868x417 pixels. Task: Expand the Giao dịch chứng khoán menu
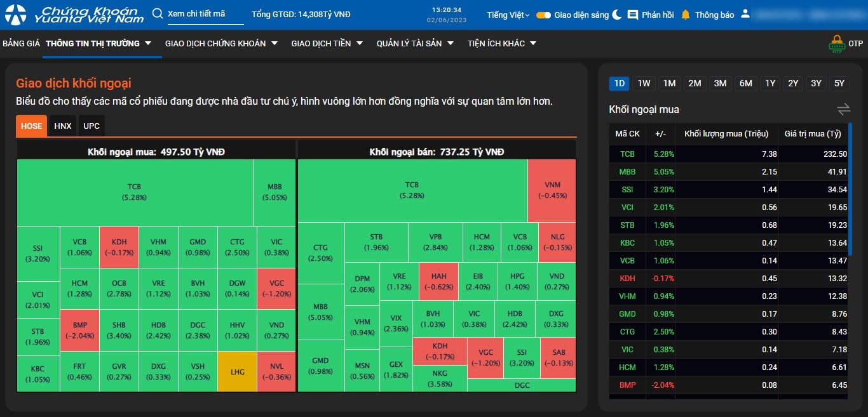click(x=221, y=43)
